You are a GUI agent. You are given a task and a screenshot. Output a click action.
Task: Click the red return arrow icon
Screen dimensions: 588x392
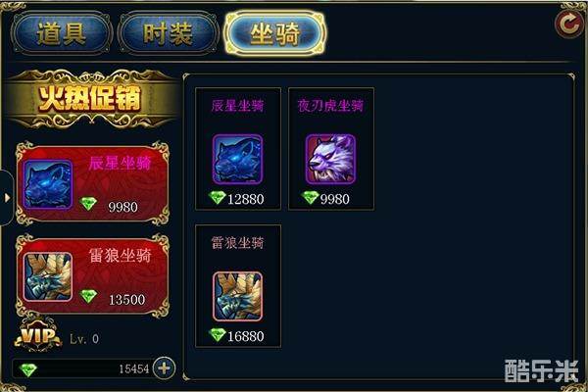(x=568, y=24)
